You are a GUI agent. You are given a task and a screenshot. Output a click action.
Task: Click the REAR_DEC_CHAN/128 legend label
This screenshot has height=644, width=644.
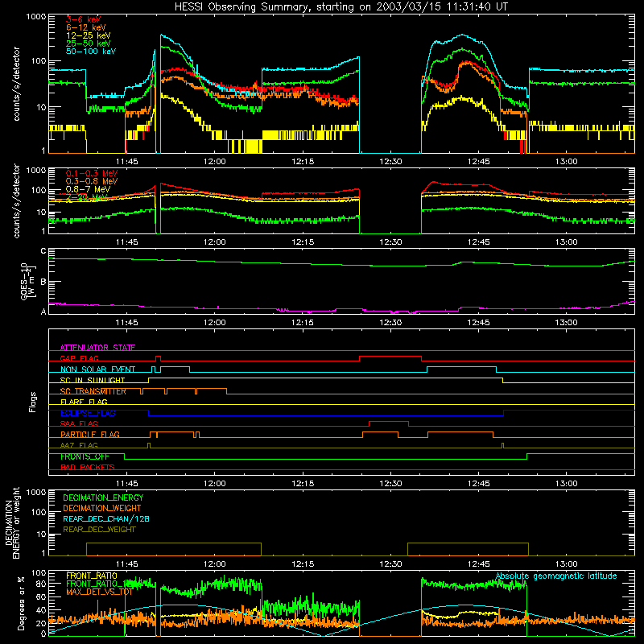point(106,518)
